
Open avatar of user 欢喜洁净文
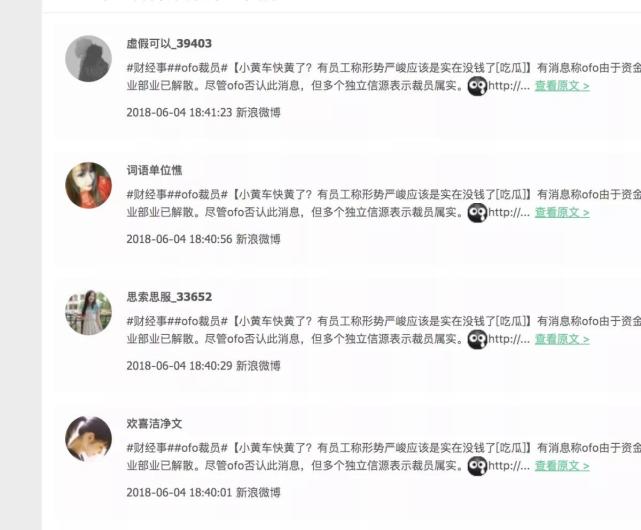[x=88, y=439]
